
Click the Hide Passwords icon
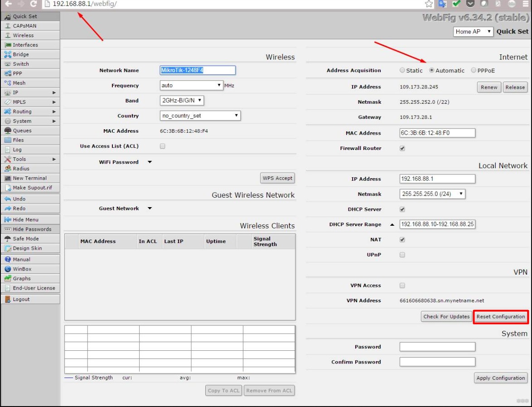[x=7, y=229]
